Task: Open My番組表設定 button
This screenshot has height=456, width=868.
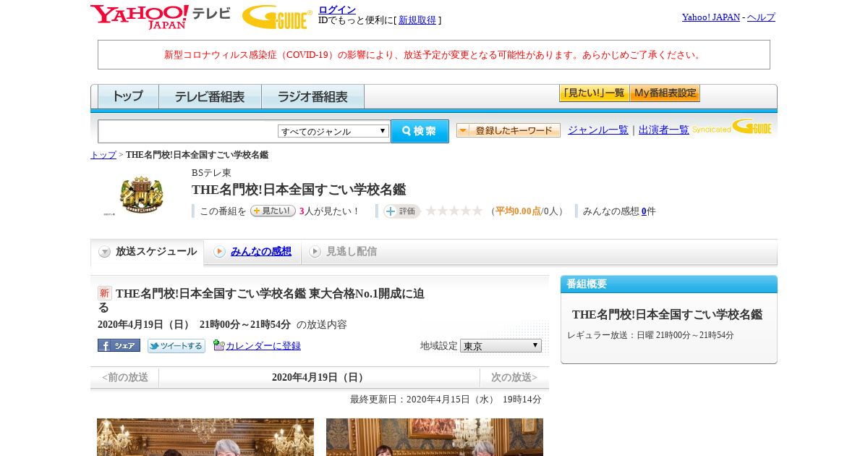Action: click(x=665, y=93)
